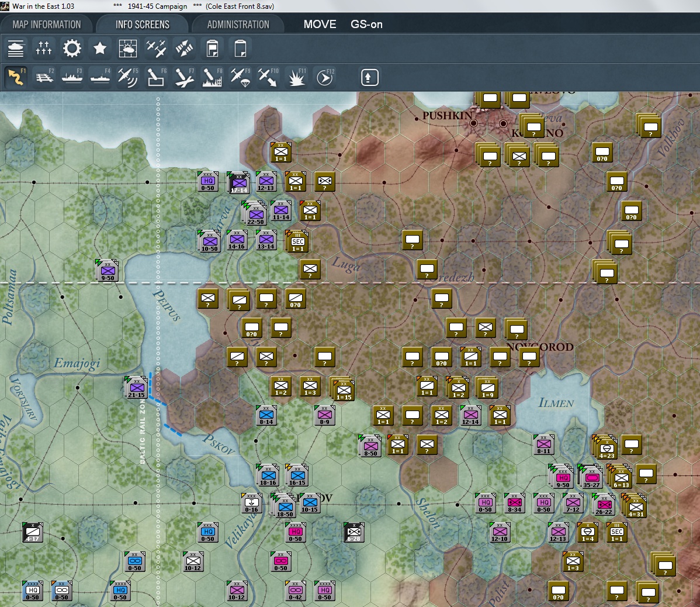Click the upload arrow button in toolbar
Image resolution: width=700 pixels, height=607 pixels.
coord(369,77)
